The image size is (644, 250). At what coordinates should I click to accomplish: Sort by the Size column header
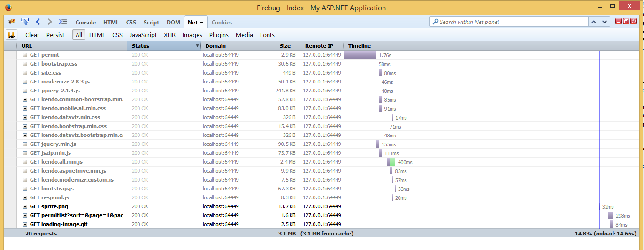(288, 46)
